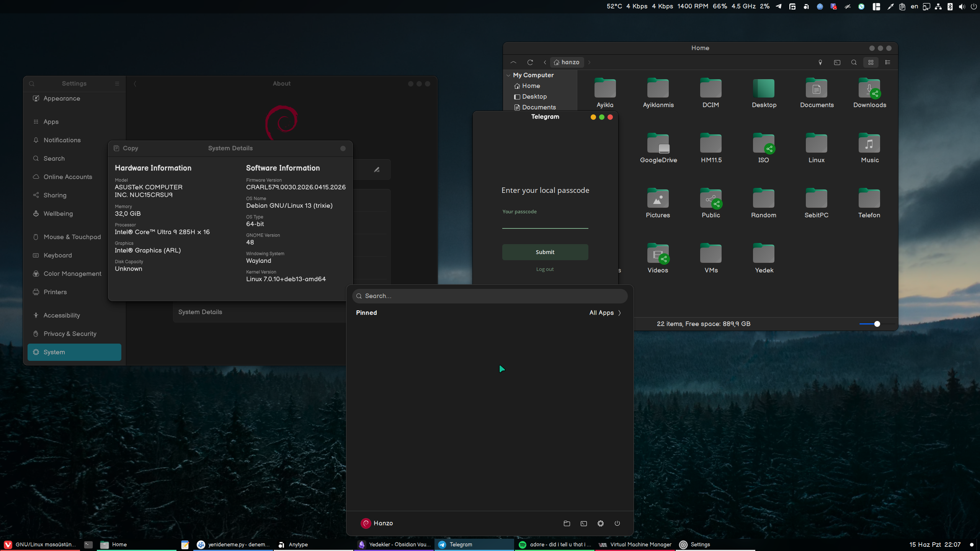Click the app launcher Search field
The image size is (980, 551).
click(490, 296)
